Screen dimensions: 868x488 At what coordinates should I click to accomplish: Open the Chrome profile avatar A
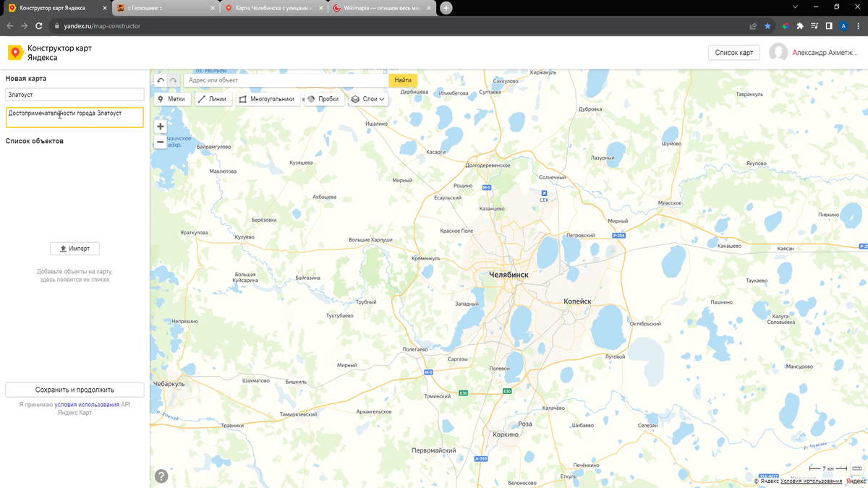[x=843, y=26]
